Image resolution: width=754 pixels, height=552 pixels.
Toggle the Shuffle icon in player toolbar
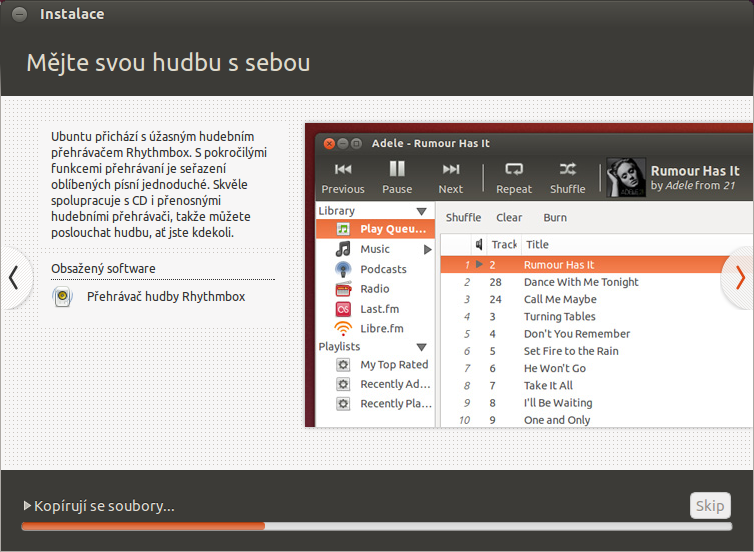coord(568,169)
